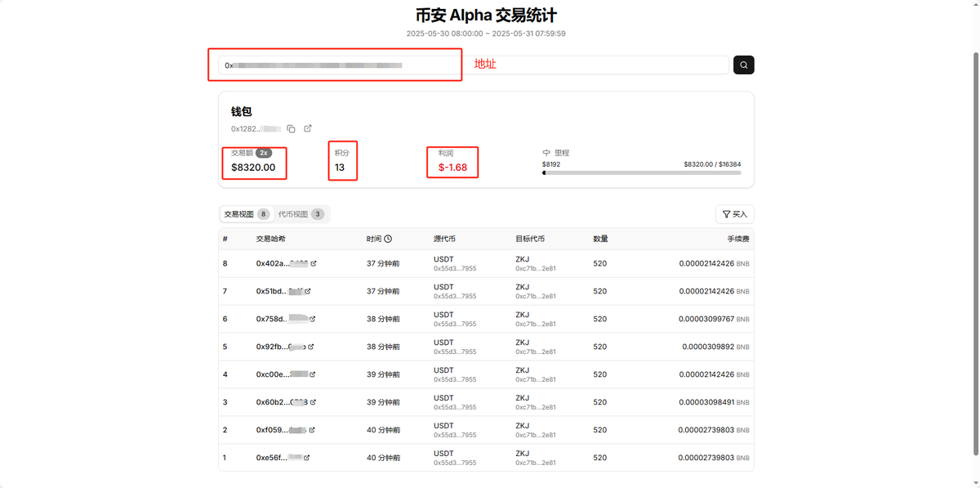Click the search button next to the address field
This screenshot has width=980, height=488.
tap(743, 65)
